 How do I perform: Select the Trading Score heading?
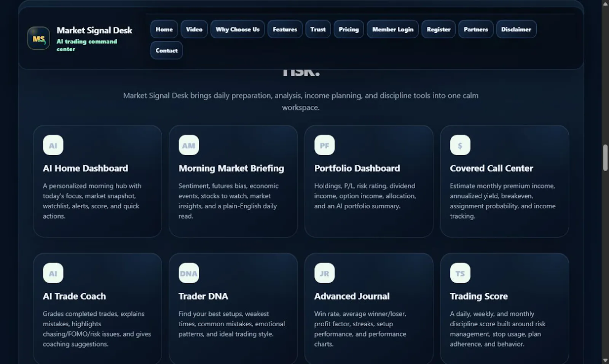(479, 296)
